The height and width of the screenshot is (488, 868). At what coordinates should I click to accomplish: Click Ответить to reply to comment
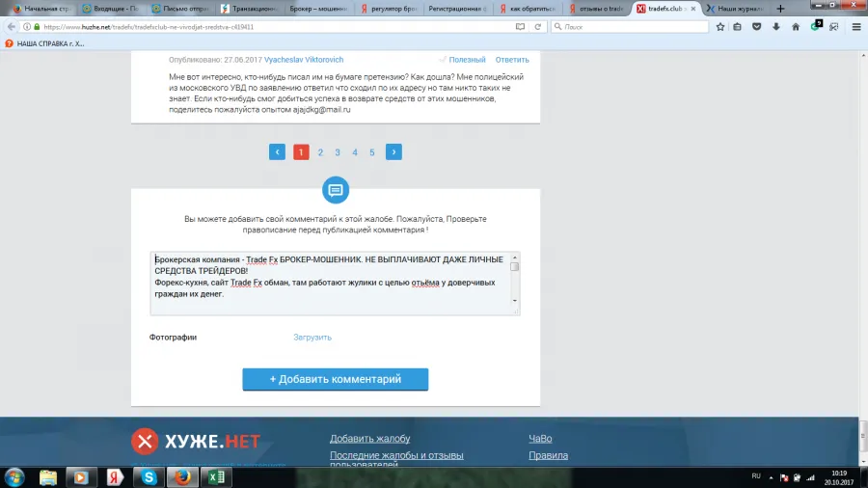tap(512, 60)
